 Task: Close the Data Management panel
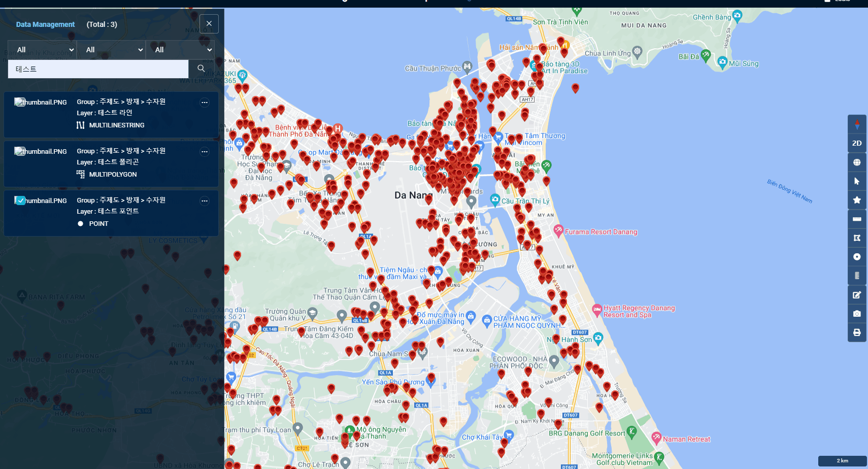209,24
